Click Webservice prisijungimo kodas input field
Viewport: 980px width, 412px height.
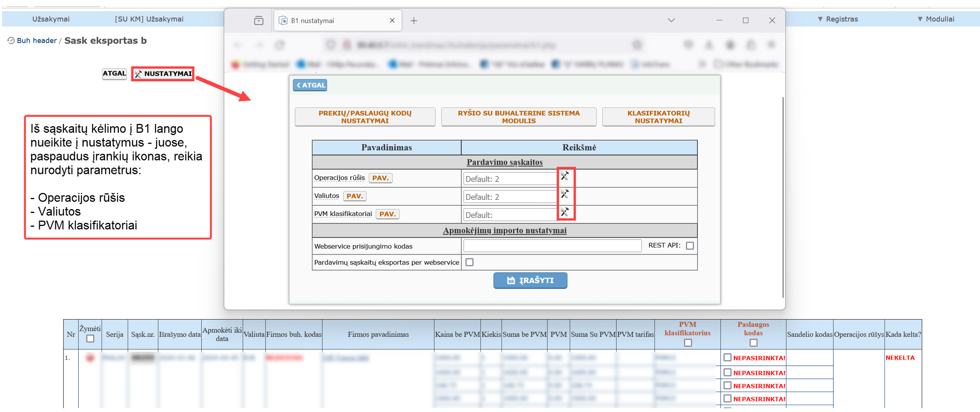click(x=552, y=246)
